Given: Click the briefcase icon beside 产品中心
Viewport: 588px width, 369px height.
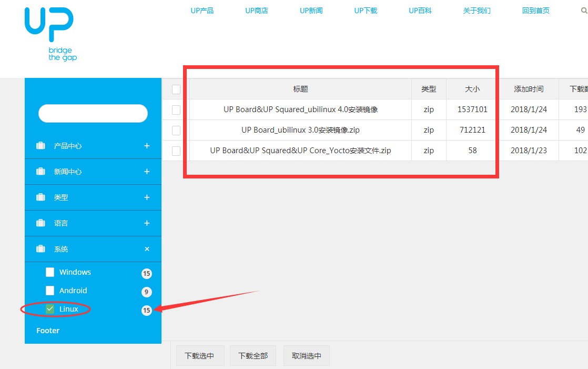Looking at the screenshot, I should (40, 146).
